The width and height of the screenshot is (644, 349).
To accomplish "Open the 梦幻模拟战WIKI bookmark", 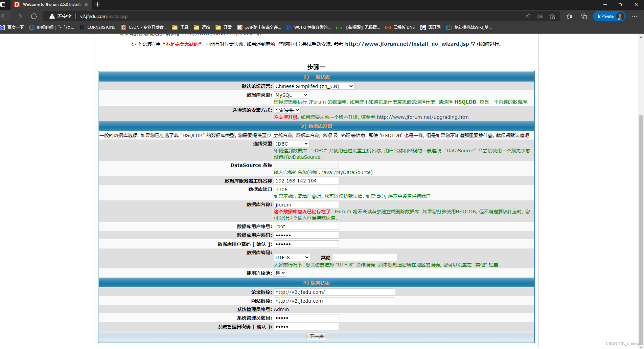I will tap(469, 27).
